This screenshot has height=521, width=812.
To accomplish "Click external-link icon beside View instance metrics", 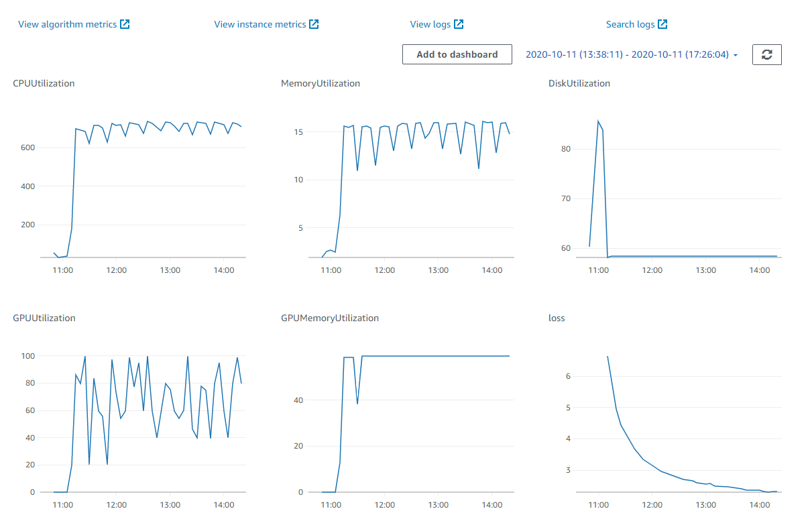I will pos(314,24).
